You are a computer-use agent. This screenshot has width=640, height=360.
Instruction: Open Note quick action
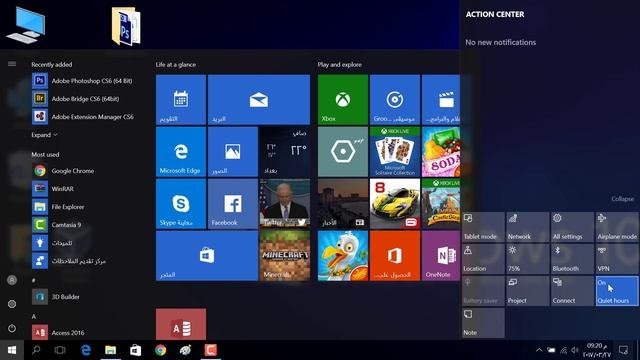pyautogui.click(x=483, y=323)
